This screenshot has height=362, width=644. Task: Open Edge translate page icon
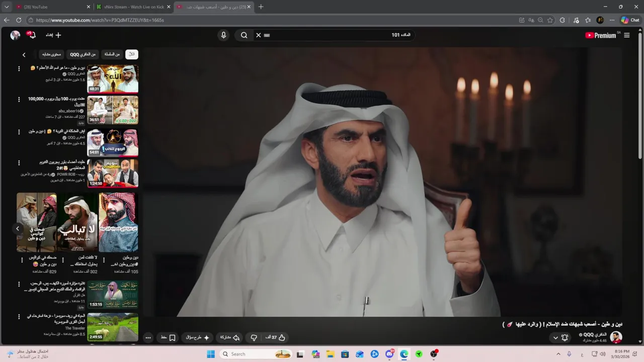coord(531,20)
